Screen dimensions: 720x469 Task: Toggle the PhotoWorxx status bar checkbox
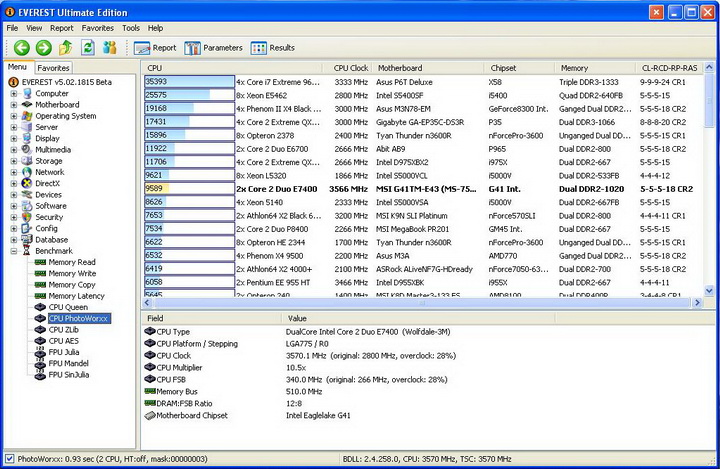tap(9, 458)
